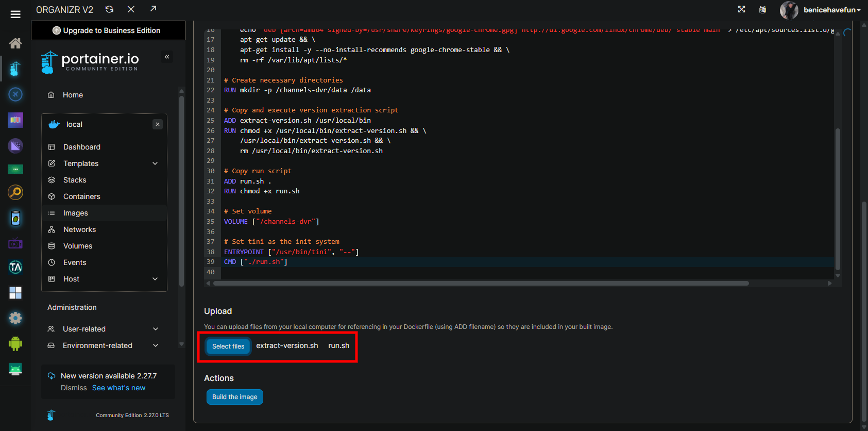Pop out tab using arrow icon

pos(153,9)
